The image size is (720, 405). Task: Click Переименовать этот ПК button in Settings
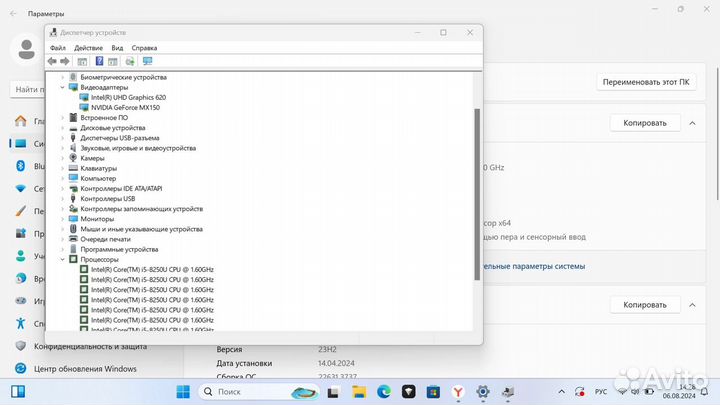[x=646, y=82]
